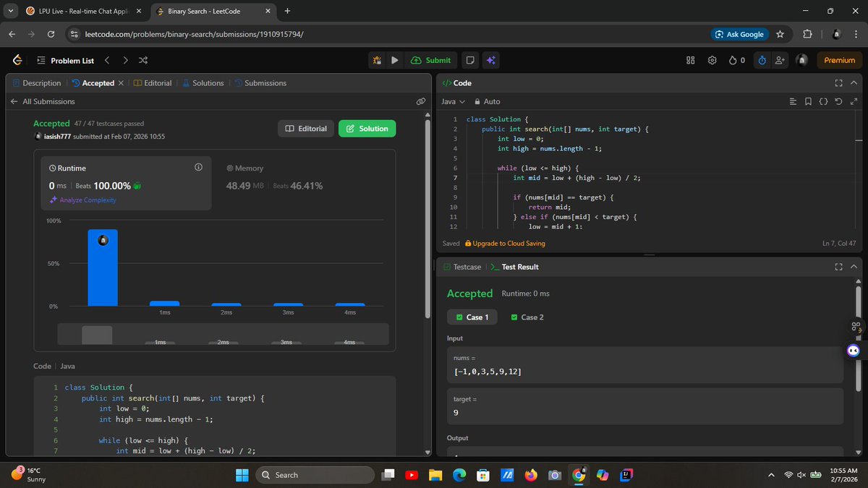This screenshot has height=488, width=868.
Task: Click the taskbar Search box
Action: click(x=315, y=475)
